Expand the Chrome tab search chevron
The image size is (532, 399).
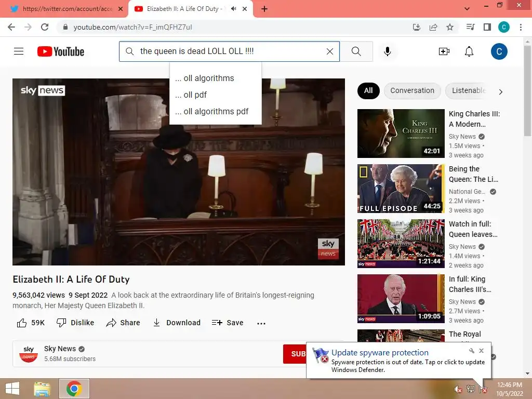coord(467,9)
